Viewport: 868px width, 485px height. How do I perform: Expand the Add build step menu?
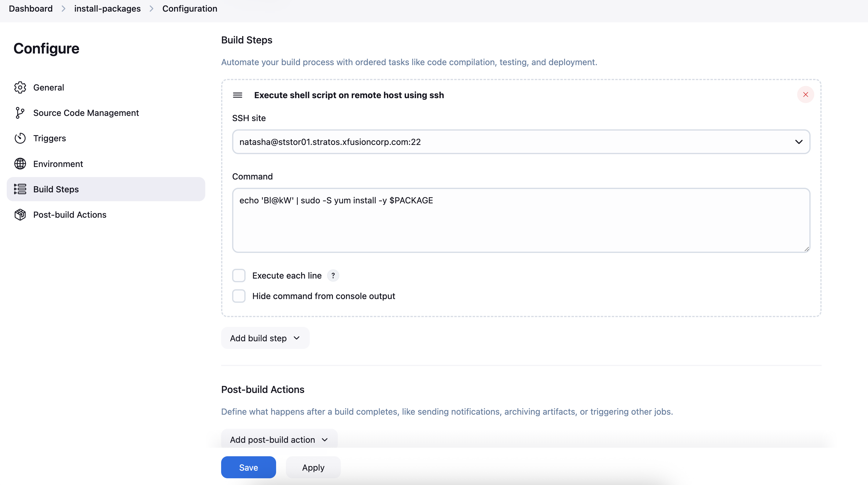265,338
